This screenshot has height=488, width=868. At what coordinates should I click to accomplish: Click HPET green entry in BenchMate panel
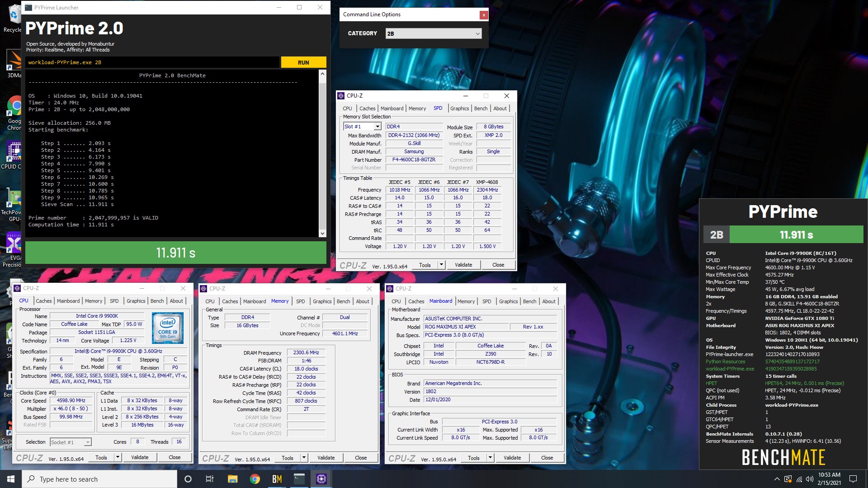click(711, 383)
